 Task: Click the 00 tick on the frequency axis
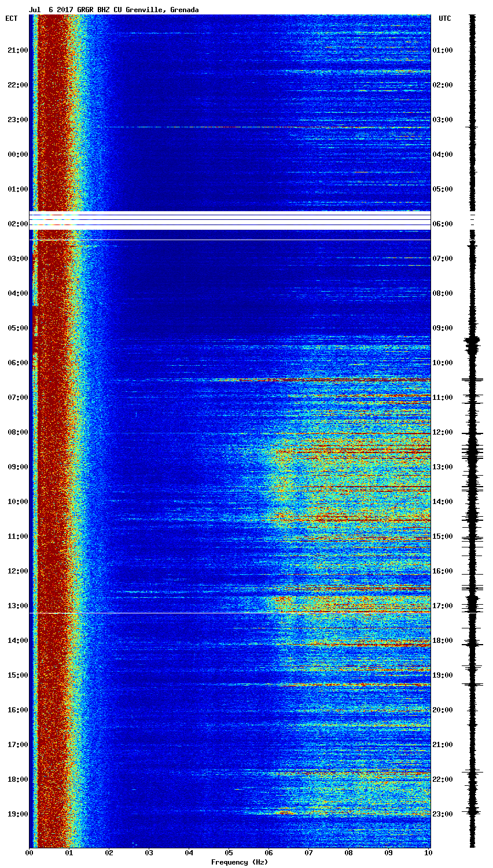[x=30, y=853]
